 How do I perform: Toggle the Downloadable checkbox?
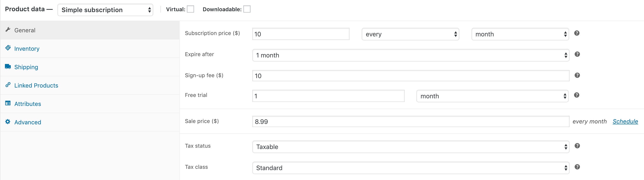coord(247,9)
